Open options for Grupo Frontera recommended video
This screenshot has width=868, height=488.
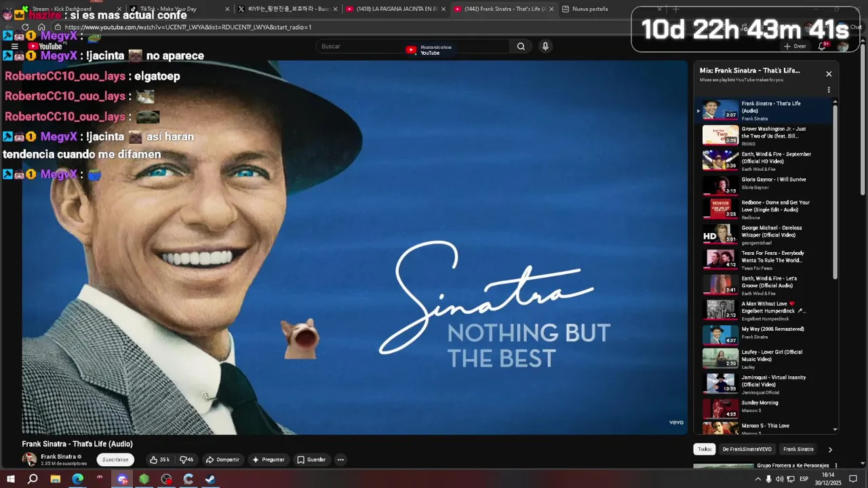pos(836,466)
